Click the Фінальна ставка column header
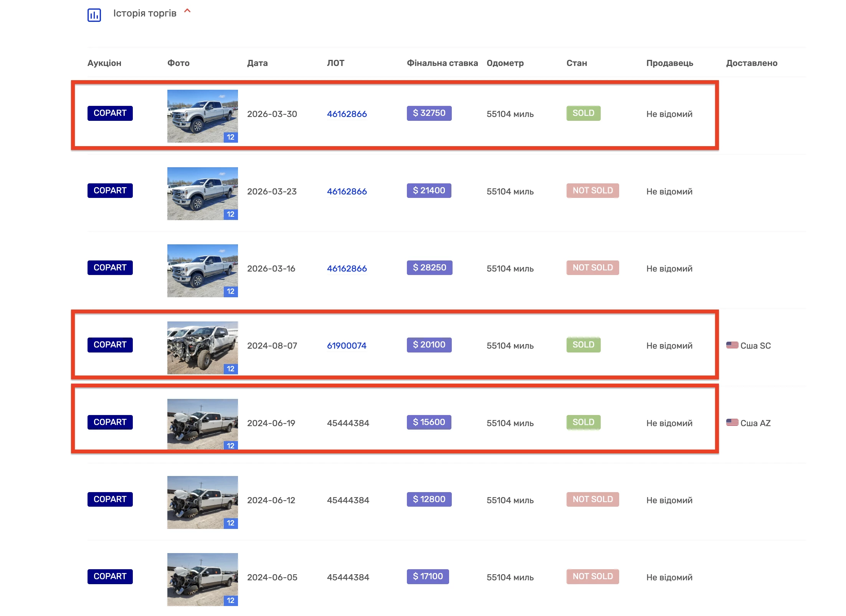Screen dimensions: 846x616 pyautogui.click(x=442, y=63)
